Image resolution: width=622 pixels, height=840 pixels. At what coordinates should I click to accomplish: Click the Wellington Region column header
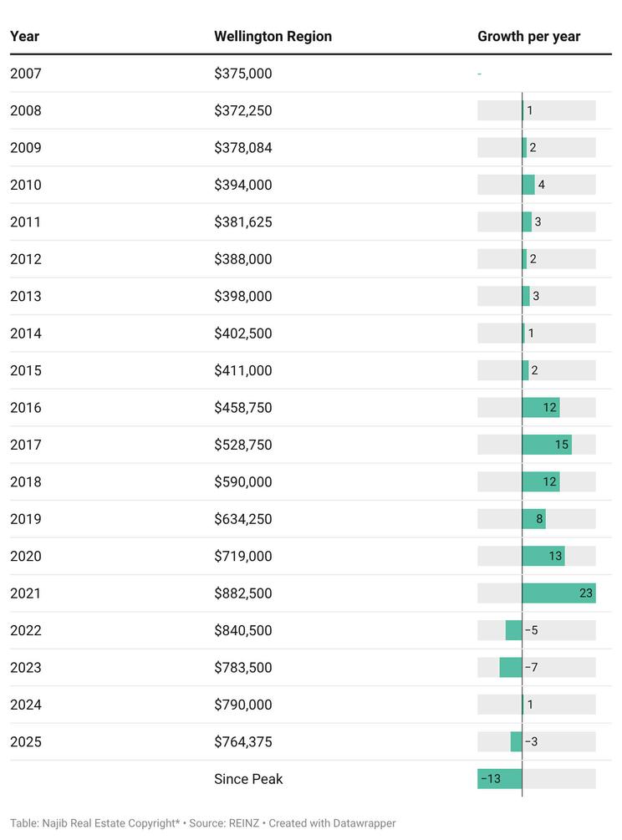point(273,37)
